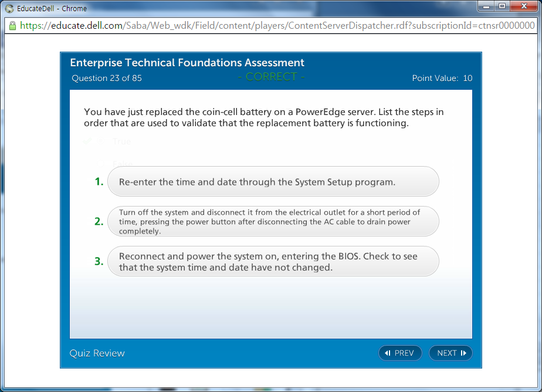Select the 'Turn off the system' step
The image size is (542, 392).
click(273, 221)
